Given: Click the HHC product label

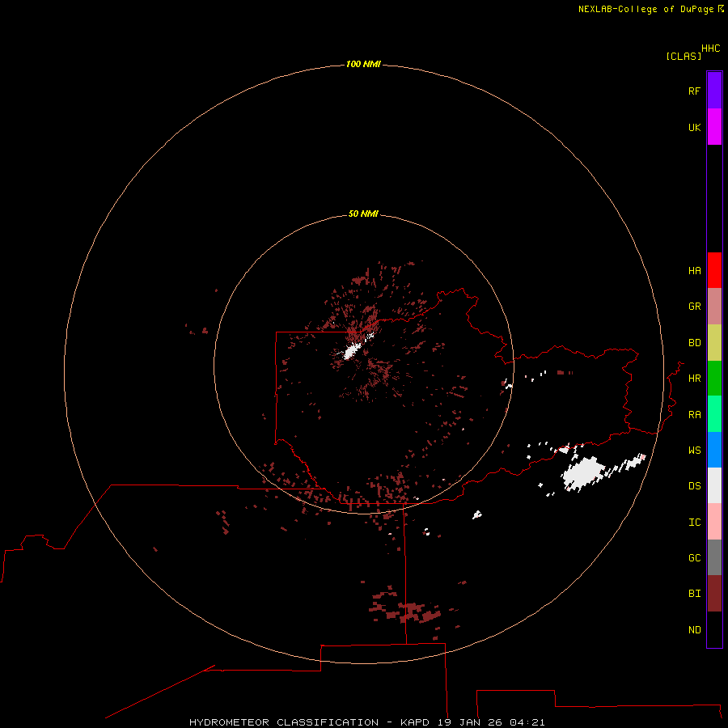Looking at the screenshot, I should tap(710, 49).
